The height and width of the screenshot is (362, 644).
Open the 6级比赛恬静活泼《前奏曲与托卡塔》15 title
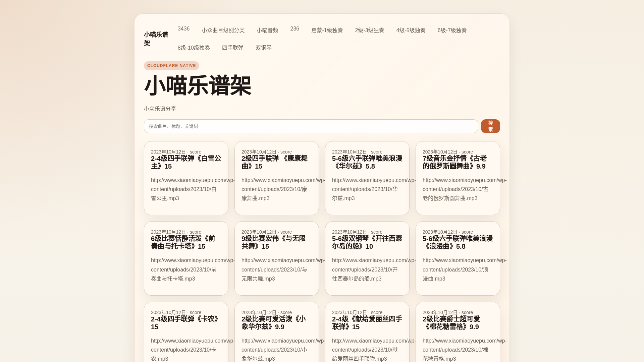(183, 242)
